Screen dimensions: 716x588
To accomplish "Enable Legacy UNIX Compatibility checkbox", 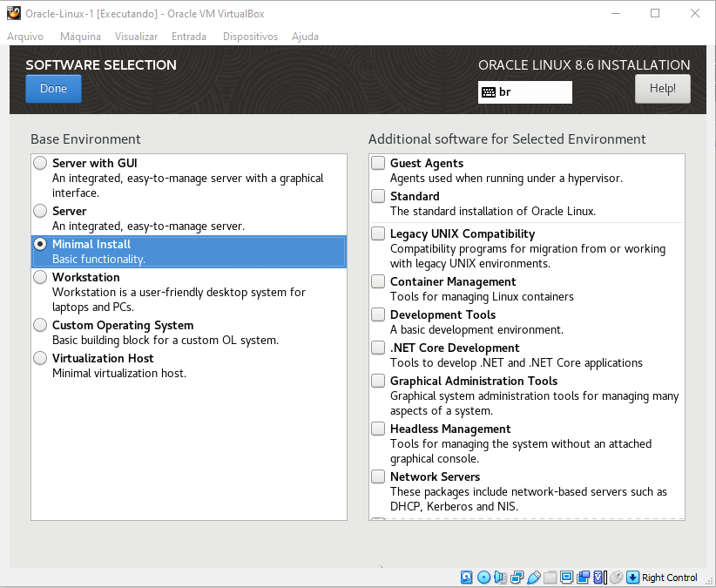I will [378, 233].
